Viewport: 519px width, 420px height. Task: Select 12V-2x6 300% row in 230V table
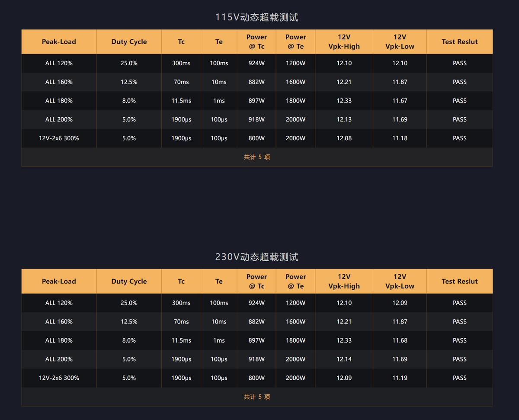click(257, 378)
